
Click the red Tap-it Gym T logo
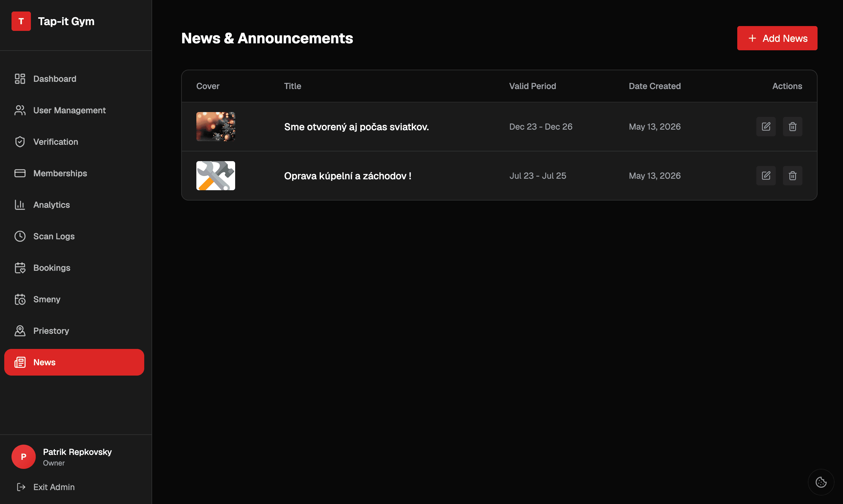[x=21, y=21]
